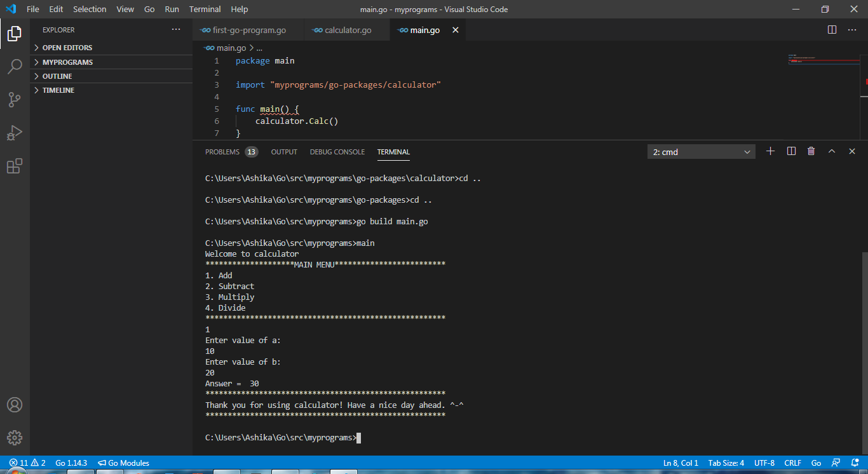The width and height of the screenshot is (868, 474).
Task: Click Ln 8, Col 1 cursor position
Action: (681, 463)
